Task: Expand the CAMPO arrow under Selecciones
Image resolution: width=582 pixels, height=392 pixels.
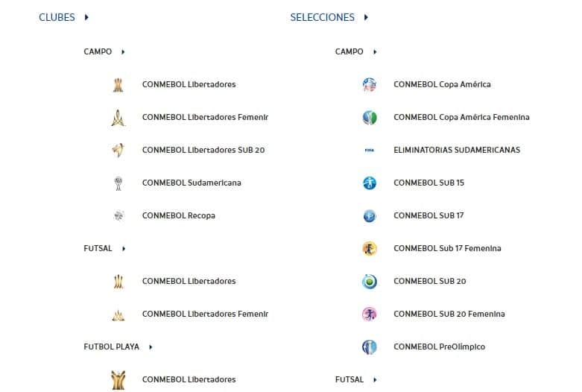Action: pos(375,52)
